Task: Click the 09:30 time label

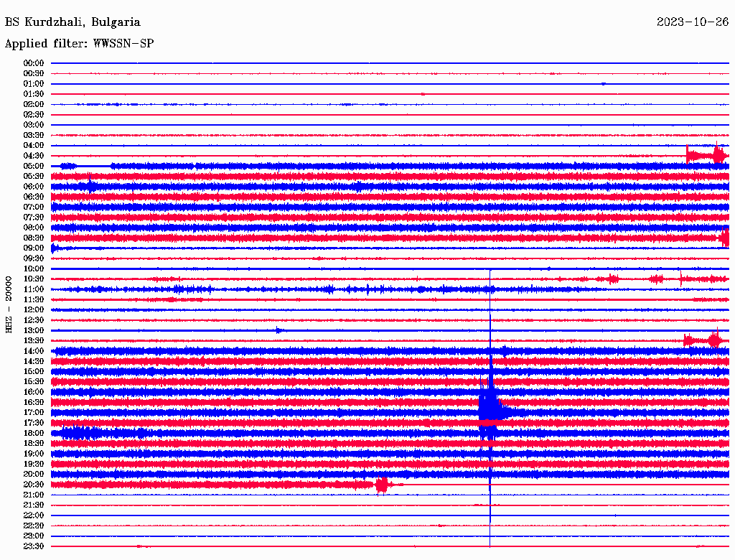Action: click(33, 258)
